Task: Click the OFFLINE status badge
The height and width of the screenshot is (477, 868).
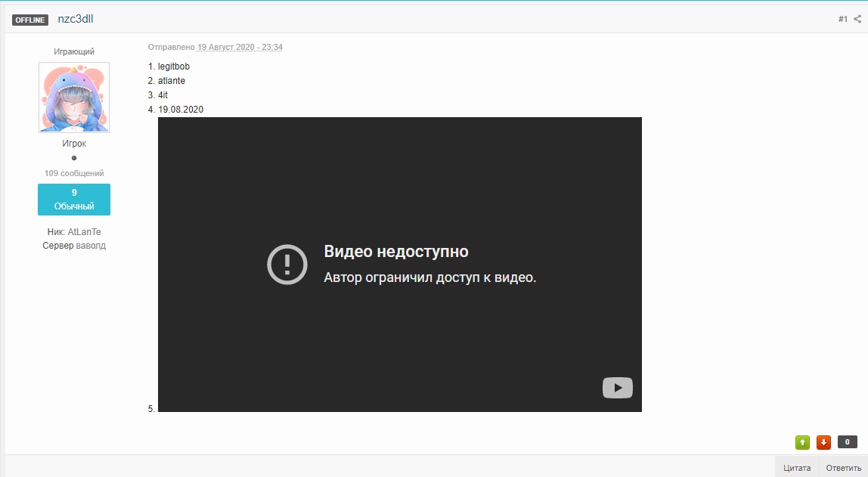Action: coord(30,20)
